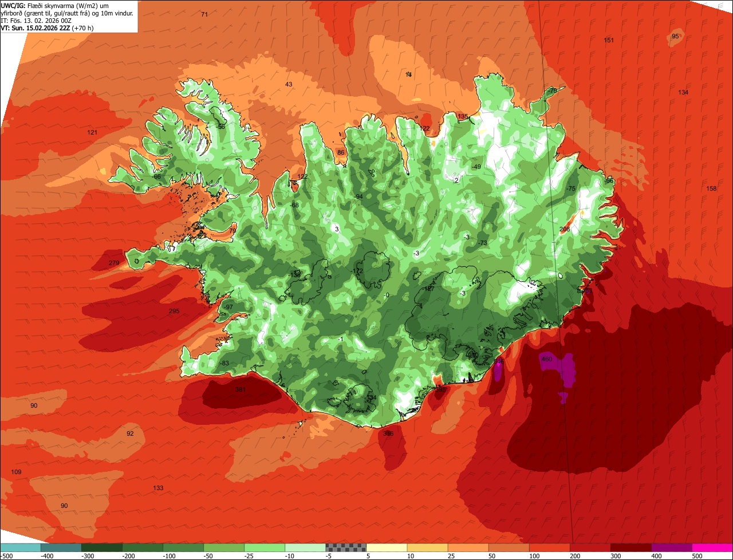Click the map value 135 on the north coast
The width and height of the screenshot is (733, 560).
pyautogui.click(x=463, y=116)
